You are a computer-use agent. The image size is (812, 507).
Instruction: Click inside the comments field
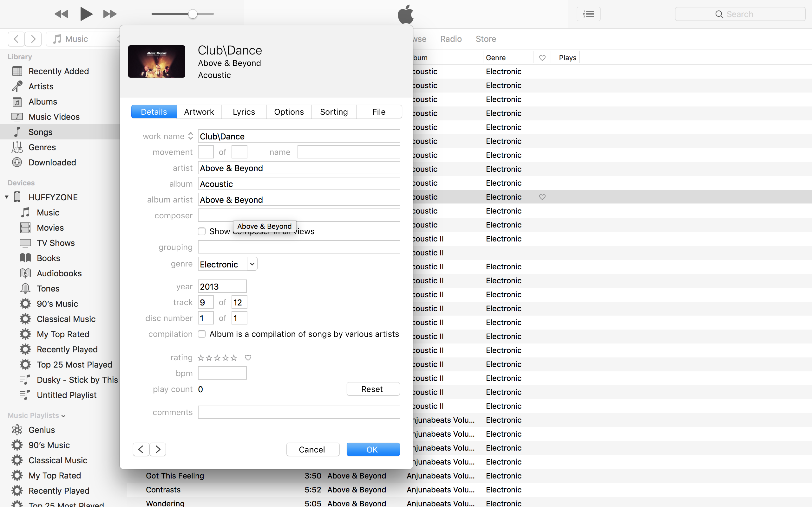298,412
